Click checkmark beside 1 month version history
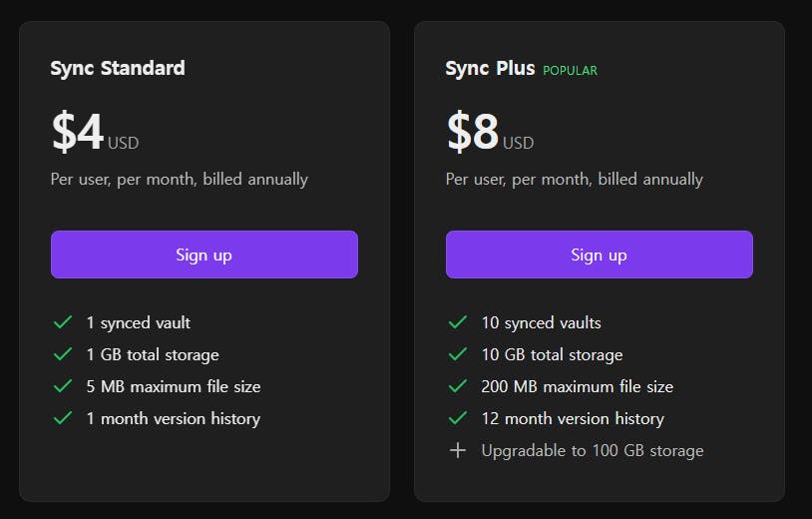The width and height of the screenshot is (812, 519). 63,418
